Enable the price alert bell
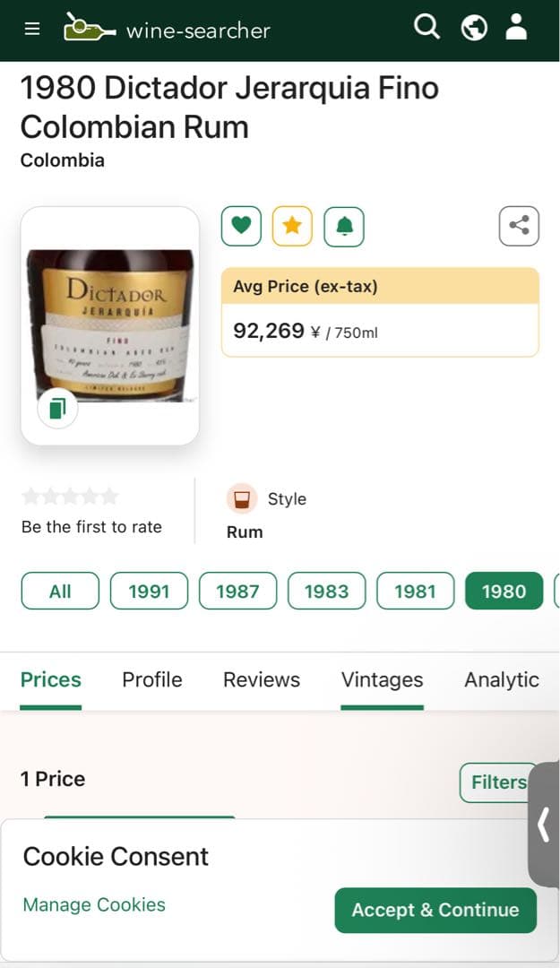This screenshot has height=968, width=560. coord(344,226)
